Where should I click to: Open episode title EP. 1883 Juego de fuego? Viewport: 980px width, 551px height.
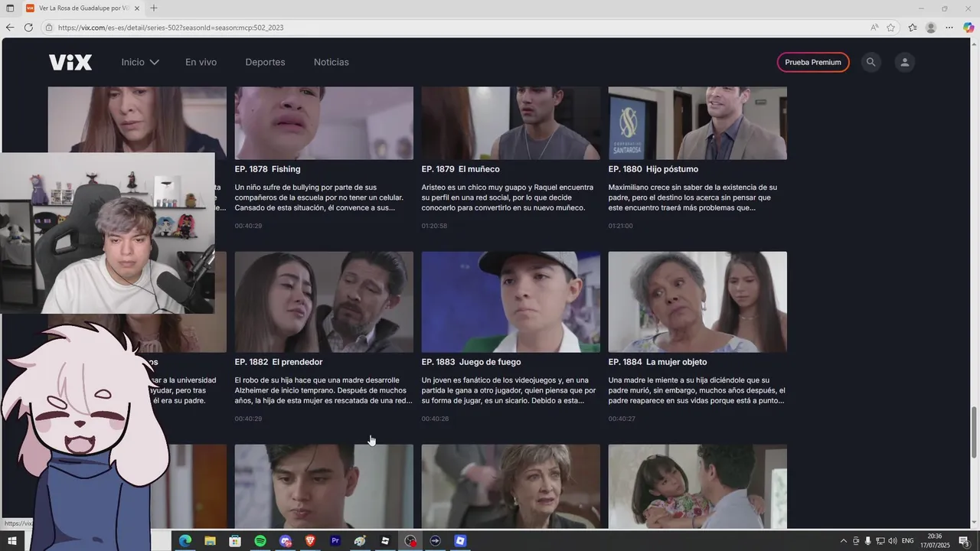click(471, 362)
